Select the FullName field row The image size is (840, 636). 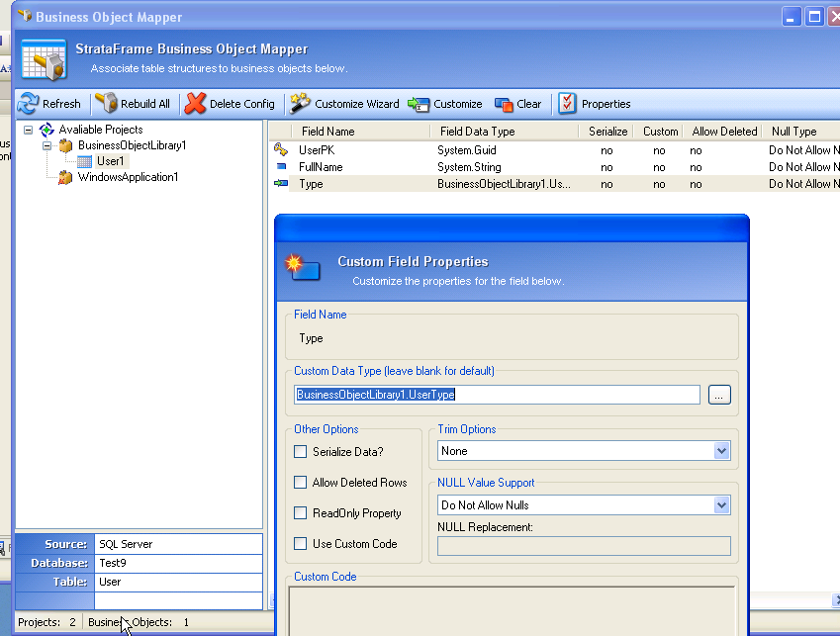[x=321, y=167]
